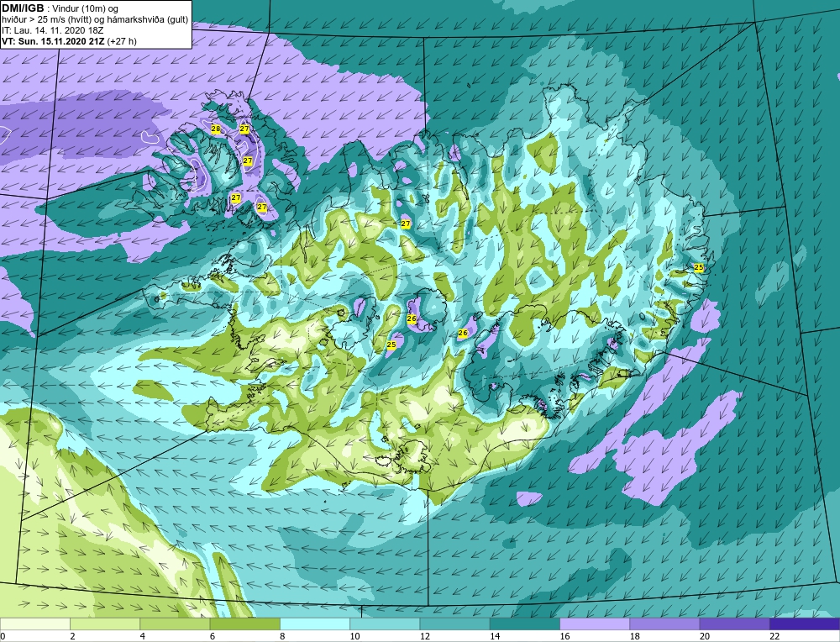Click the legend scale number 6
Viewport: 840px width, 642px height.
pos(213,636)
